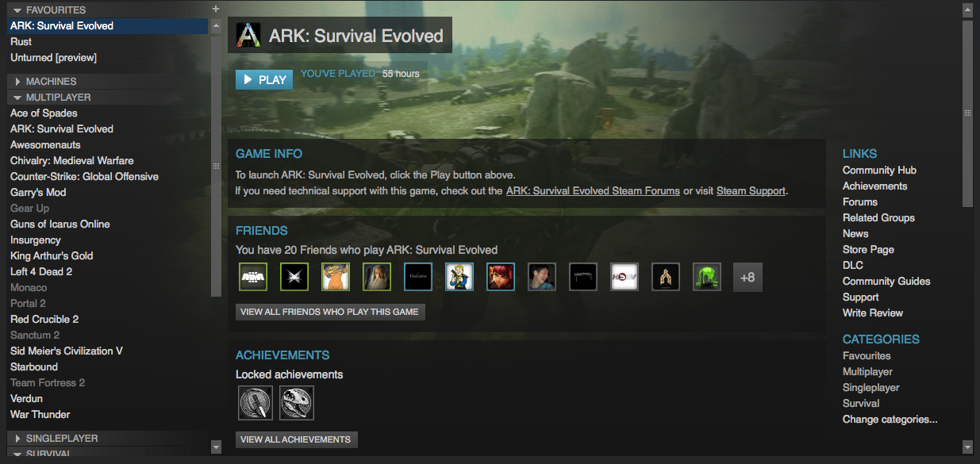Image resolution: width=980 pixels, height=464 pixels.
Task: Open the Community Hub link
Action: [879, 171]
